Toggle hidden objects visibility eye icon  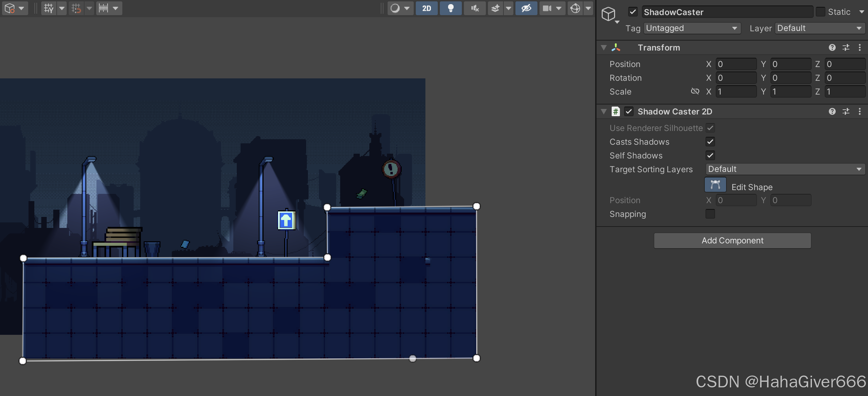(x=526, y=8)
